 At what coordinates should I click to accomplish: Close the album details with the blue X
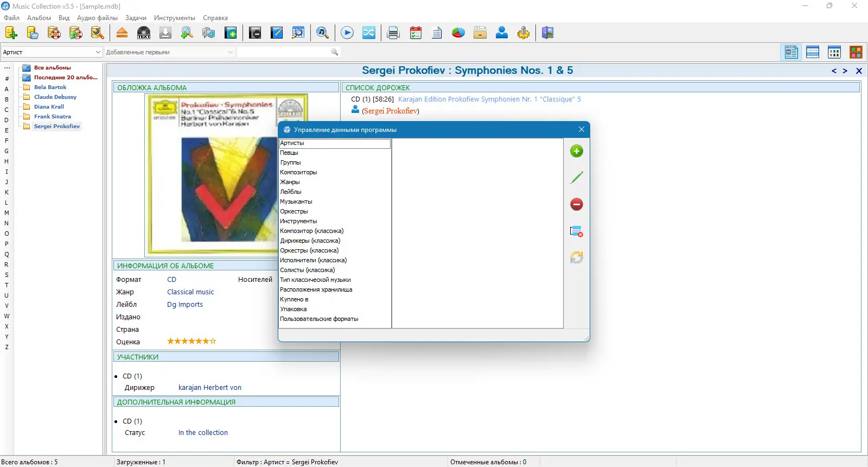[859, 71]
